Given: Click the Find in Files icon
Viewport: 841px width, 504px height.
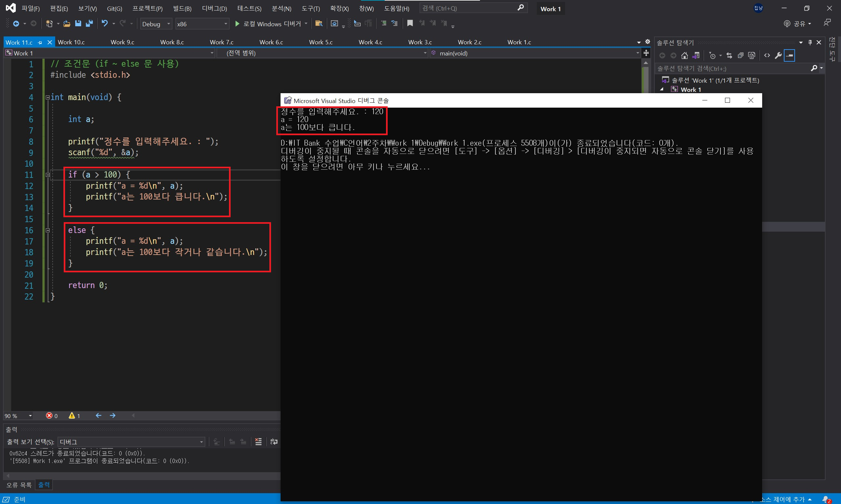Looking at the screenshot, I should click(319, 23).
